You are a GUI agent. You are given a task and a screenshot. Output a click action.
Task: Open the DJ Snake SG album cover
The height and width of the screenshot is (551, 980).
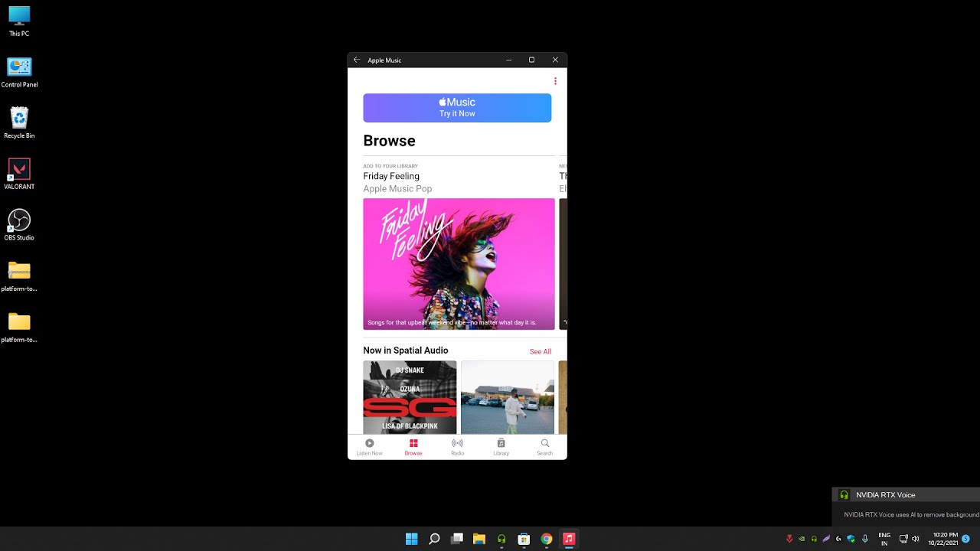[410, 397]
